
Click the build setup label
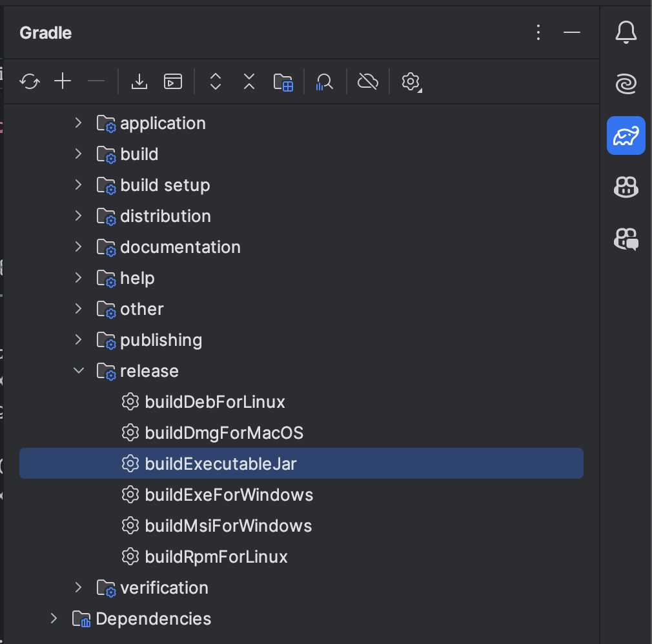(x=165, y=185)
